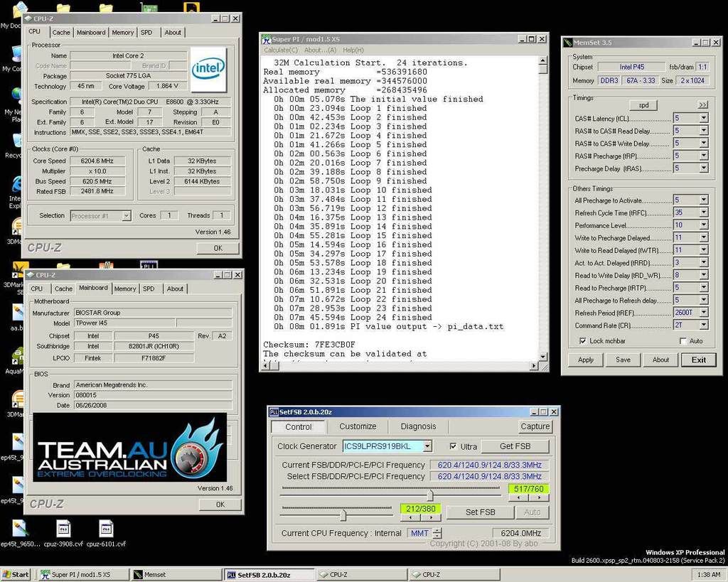Screen dimensions: 728x582
Task: Open the Help(H) menu in Super PI
Action: [x=353, y=50]
